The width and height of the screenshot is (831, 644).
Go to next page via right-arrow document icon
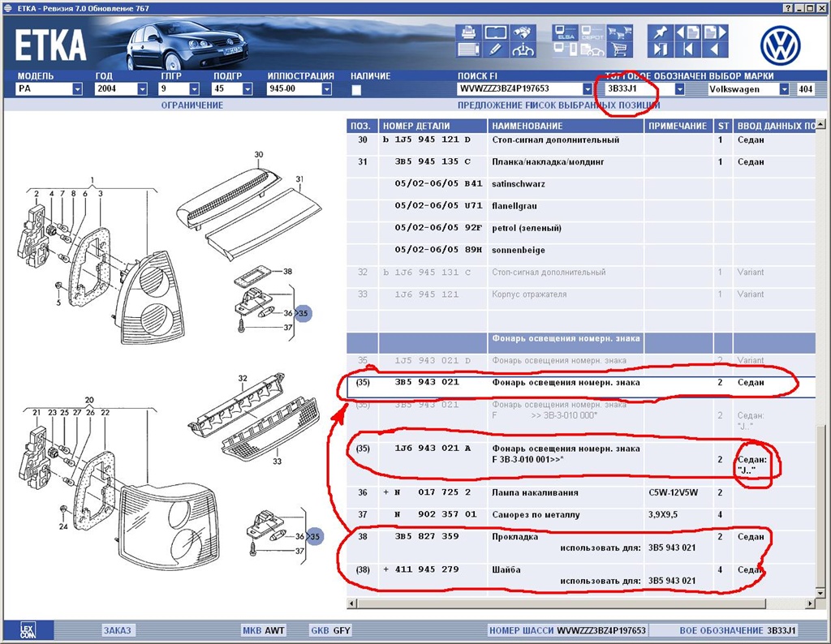point(715,32)
